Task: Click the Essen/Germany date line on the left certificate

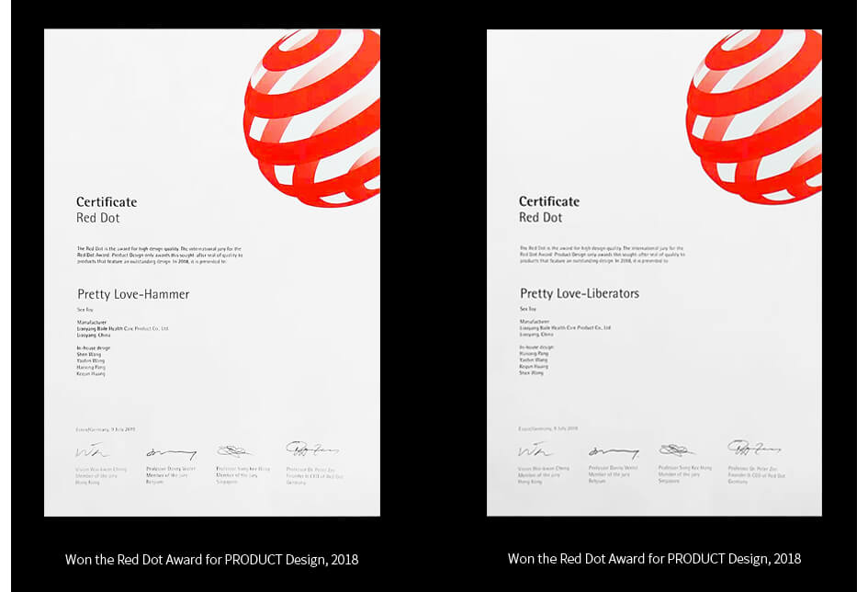Action: tap(106, 429)
